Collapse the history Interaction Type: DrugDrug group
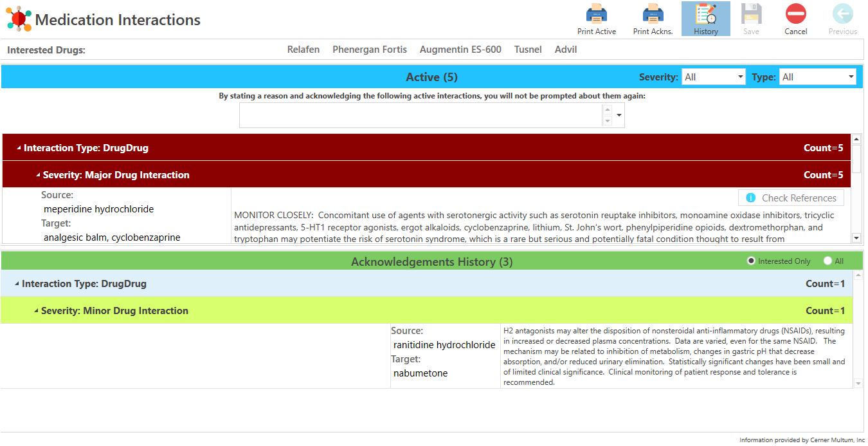 pyautogui.click(x=17, y=284)
